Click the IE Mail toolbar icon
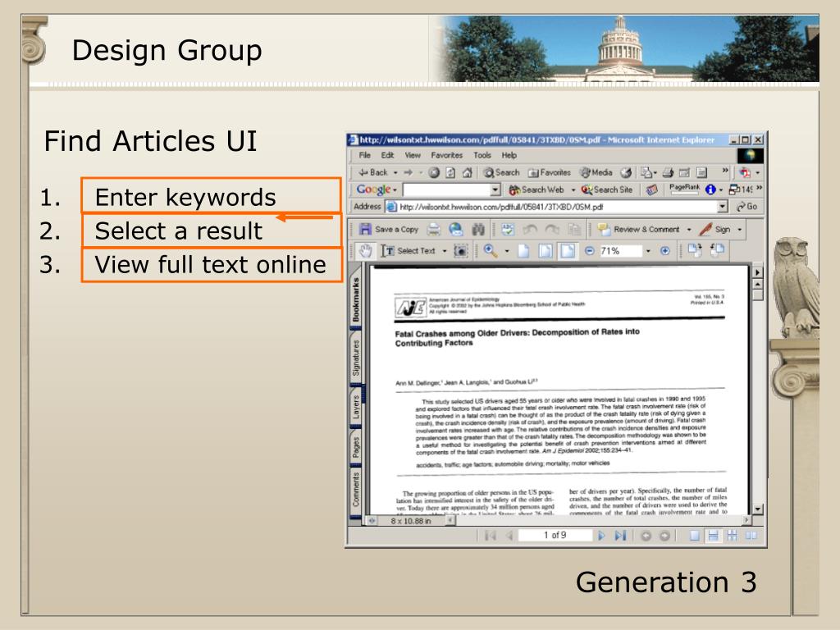 pyautogui.click(x=646, y=172)
